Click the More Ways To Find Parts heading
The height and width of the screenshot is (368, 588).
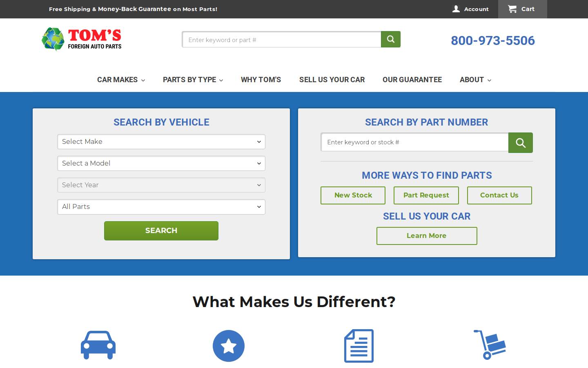click(427, 175)
